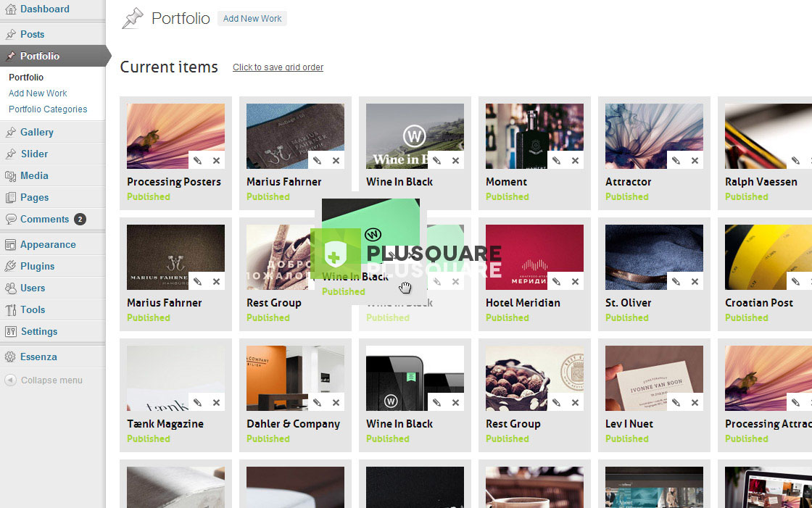The height and width of the screenshot is (508, 812).
Task: Click Add New Work sidebar link
Action: click(38, 93)
